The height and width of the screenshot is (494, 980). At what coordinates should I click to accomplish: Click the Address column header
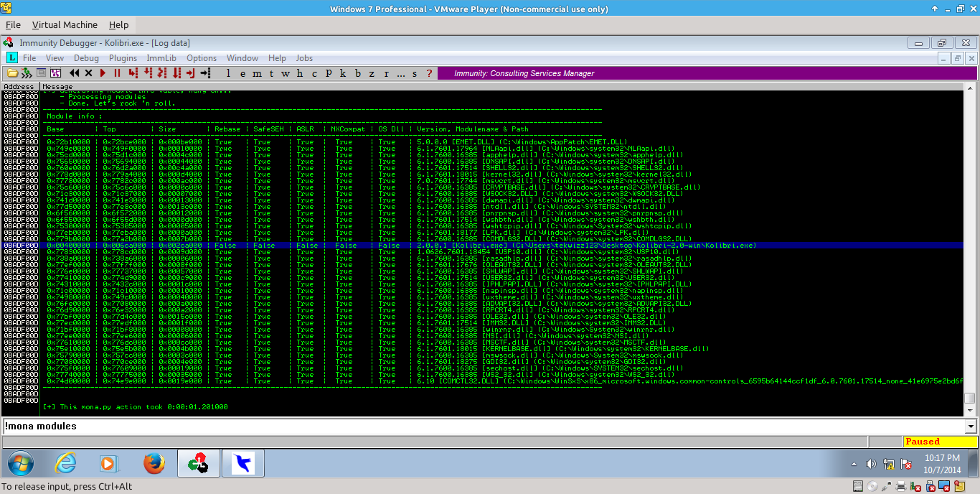pyautogui.click(x=19, y=87)
